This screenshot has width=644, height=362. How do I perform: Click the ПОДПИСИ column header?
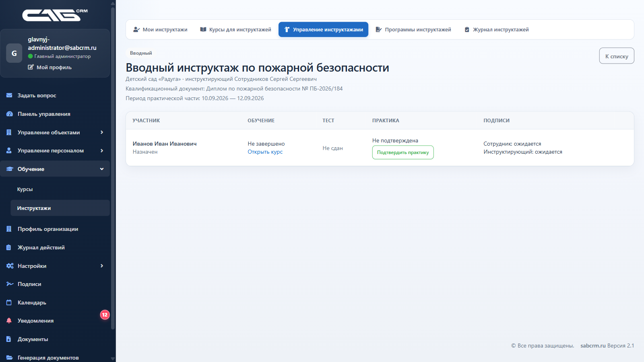496,120
